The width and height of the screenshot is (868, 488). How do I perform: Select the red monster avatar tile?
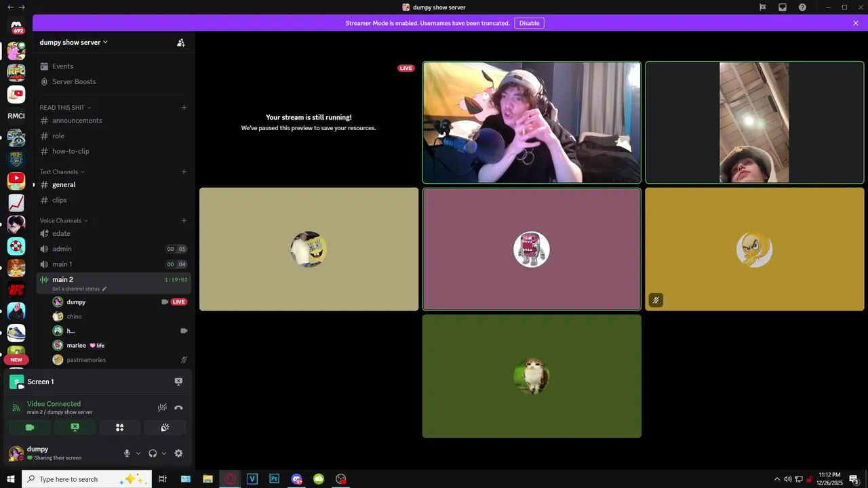coord(532,249)
